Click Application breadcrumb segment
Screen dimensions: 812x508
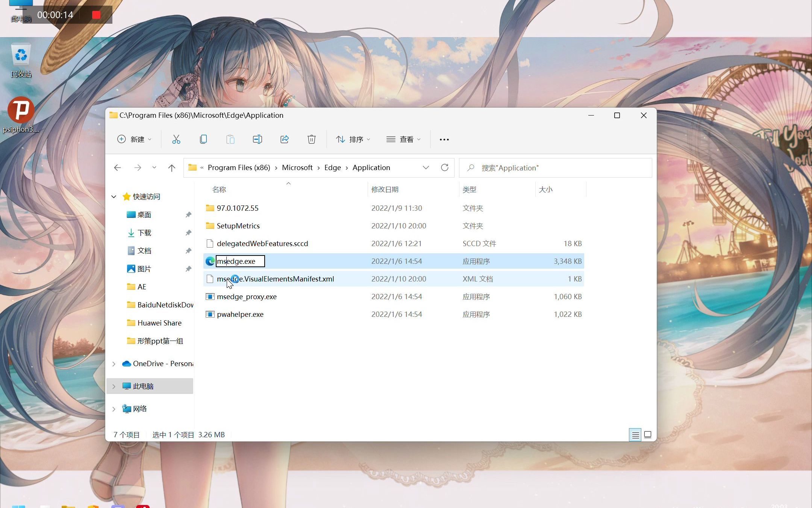[371, 167]
